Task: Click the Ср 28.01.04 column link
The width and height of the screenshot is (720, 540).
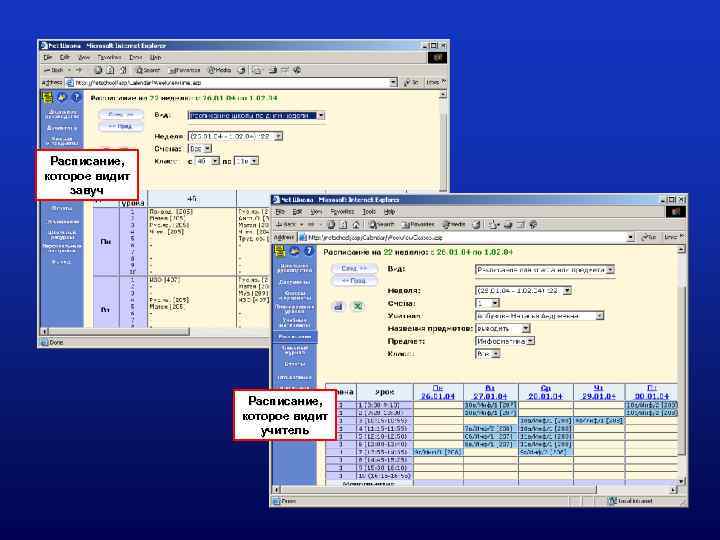Action: [545, 392]
